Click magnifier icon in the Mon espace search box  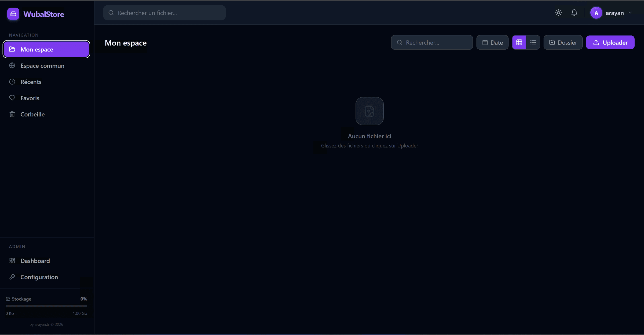pos(400,42)
